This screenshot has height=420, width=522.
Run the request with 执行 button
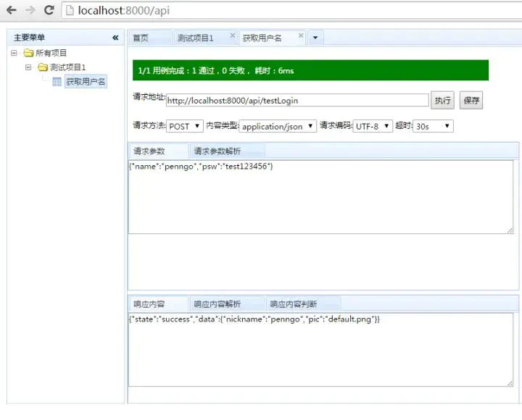click(442, 100)
